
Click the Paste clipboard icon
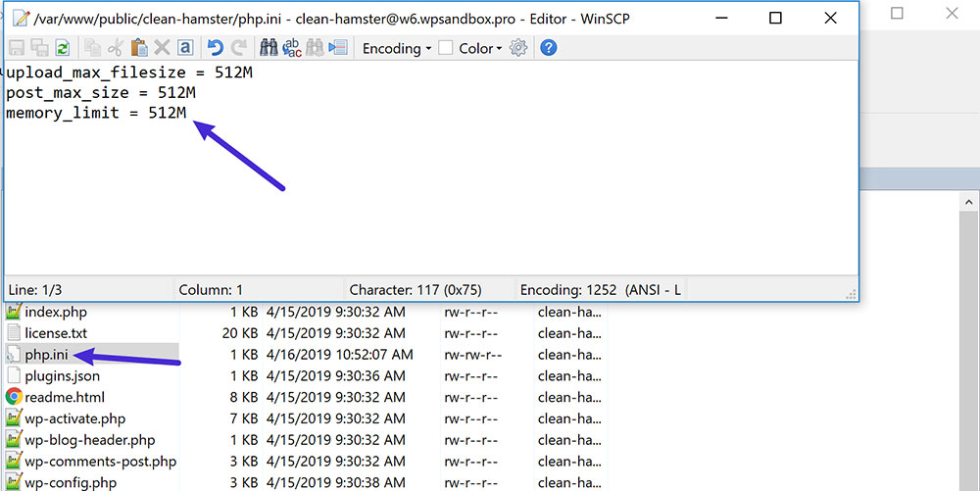138,48
